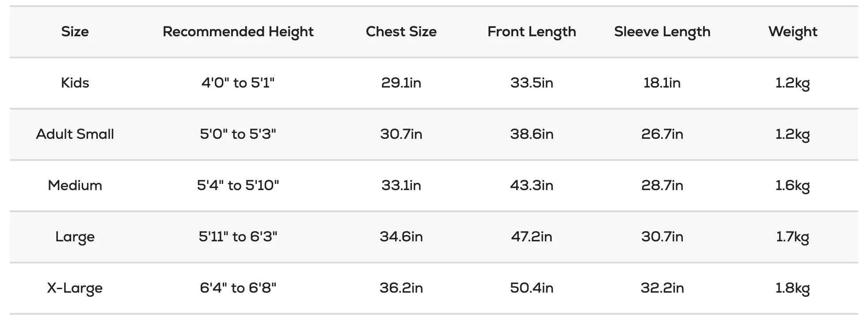The image size is (868, 328).
Task: Click the Large size row label
Action: pos(75,237)
